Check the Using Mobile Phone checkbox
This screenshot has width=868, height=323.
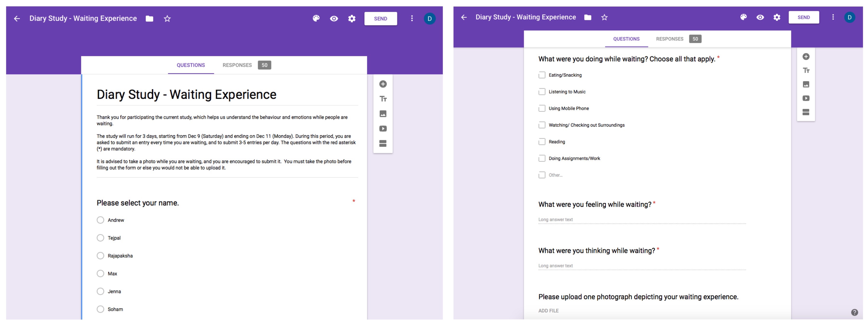tap(542, 109)
